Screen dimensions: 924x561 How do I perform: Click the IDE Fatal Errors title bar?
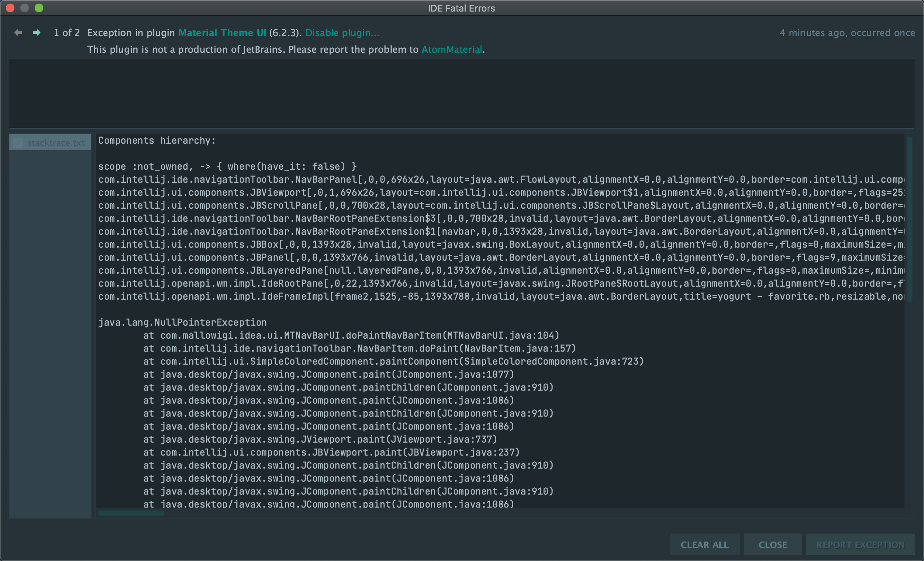tap(461, 8)
